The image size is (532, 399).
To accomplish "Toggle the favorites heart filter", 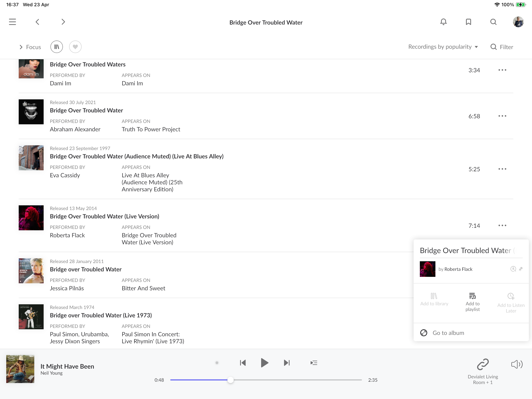I will (75, 47).
